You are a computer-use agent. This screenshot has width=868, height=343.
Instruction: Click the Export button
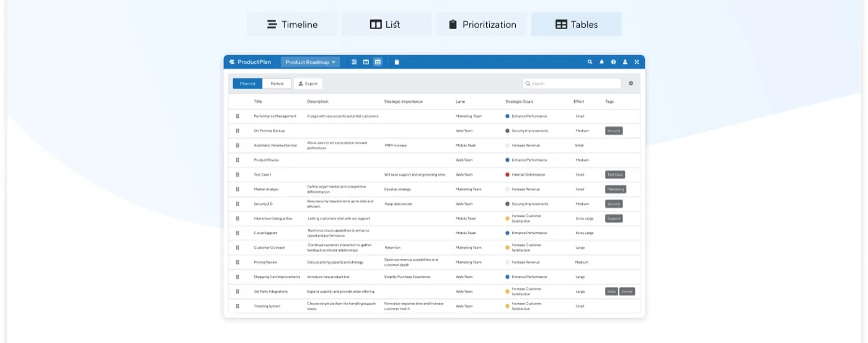pyautogui.click(x=308, y=84)
